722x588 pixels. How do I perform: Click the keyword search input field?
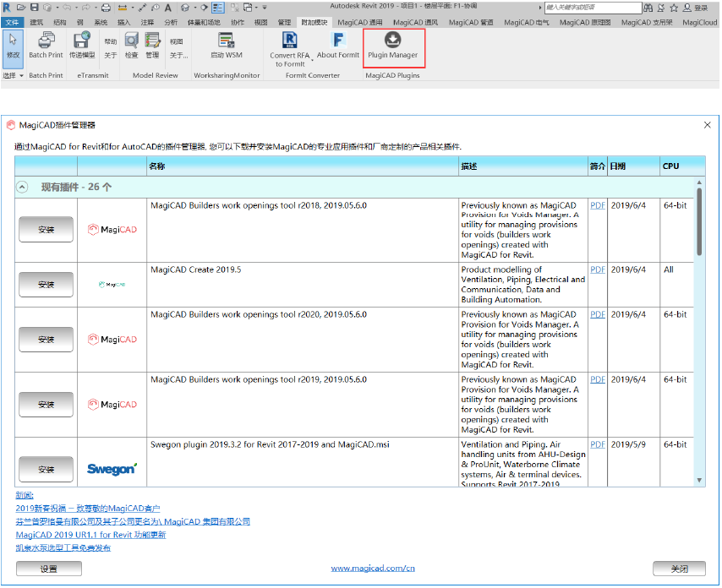point(593,8)
